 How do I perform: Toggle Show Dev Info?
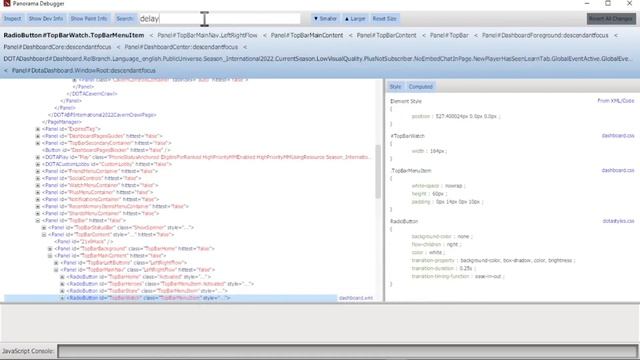pos(46,19)
